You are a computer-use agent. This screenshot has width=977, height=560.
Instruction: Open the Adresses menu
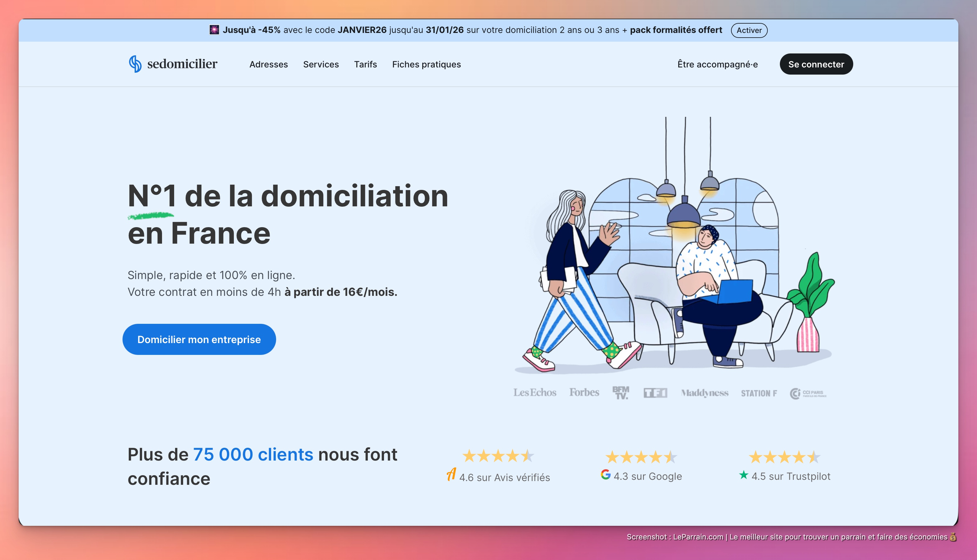click(268, 64)
